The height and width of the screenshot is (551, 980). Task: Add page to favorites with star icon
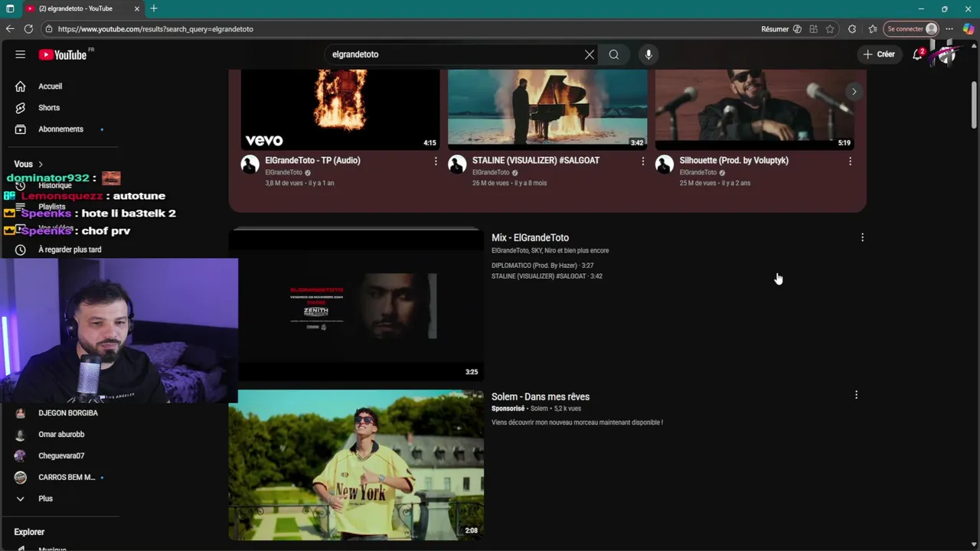coord(830,29)
